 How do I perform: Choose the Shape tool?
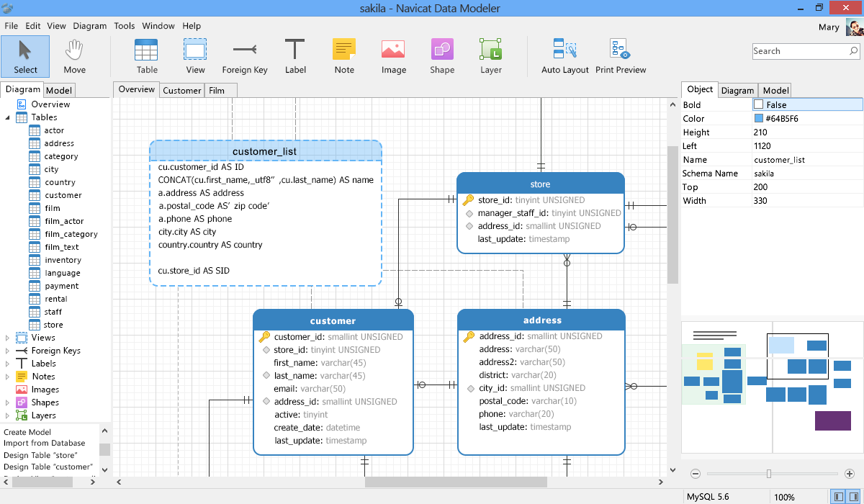tap(442, 56)
